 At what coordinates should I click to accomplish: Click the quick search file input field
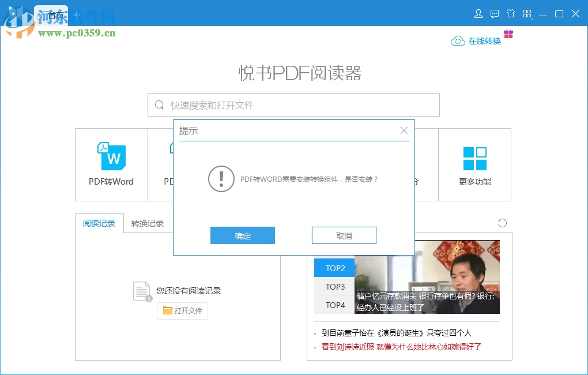click(293, 105)
